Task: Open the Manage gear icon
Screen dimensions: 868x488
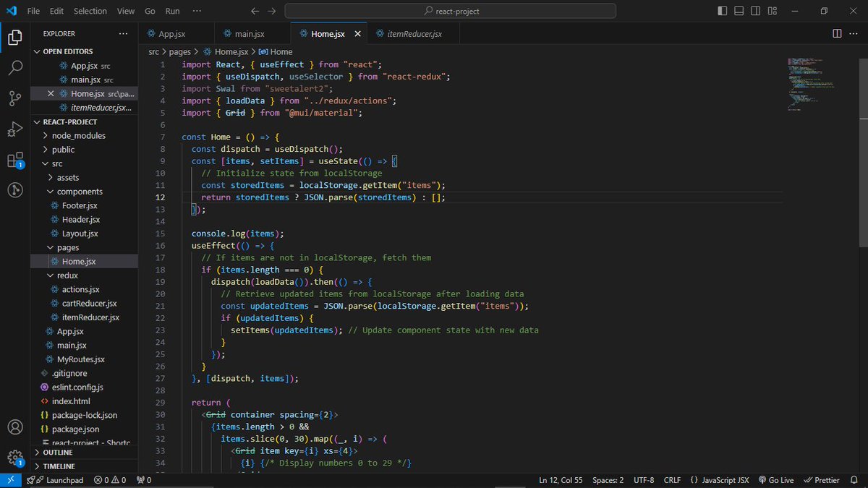Action: [x=14, y=457]
